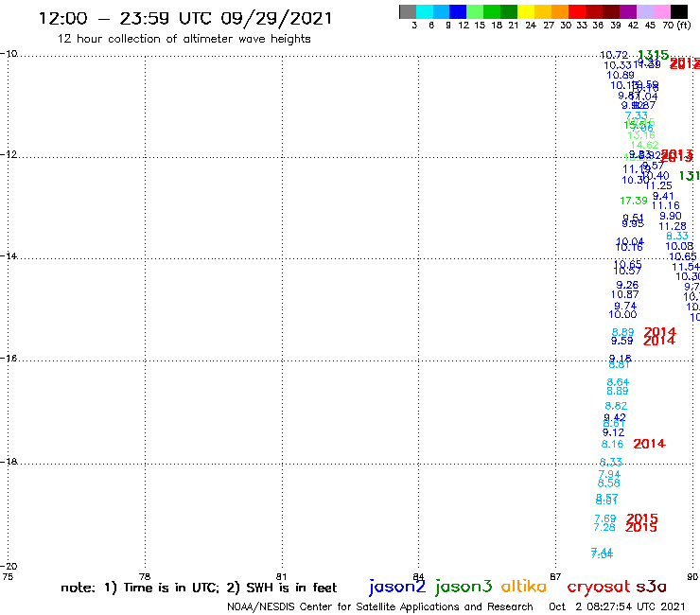Click the '-18' latitude axis label
Viewport: 700px width, 615px height.
(9, 462)
